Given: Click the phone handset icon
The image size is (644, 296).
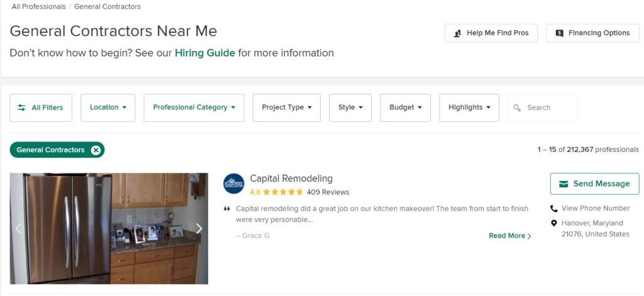Looking at the screenshot, I should pos(553,209).
